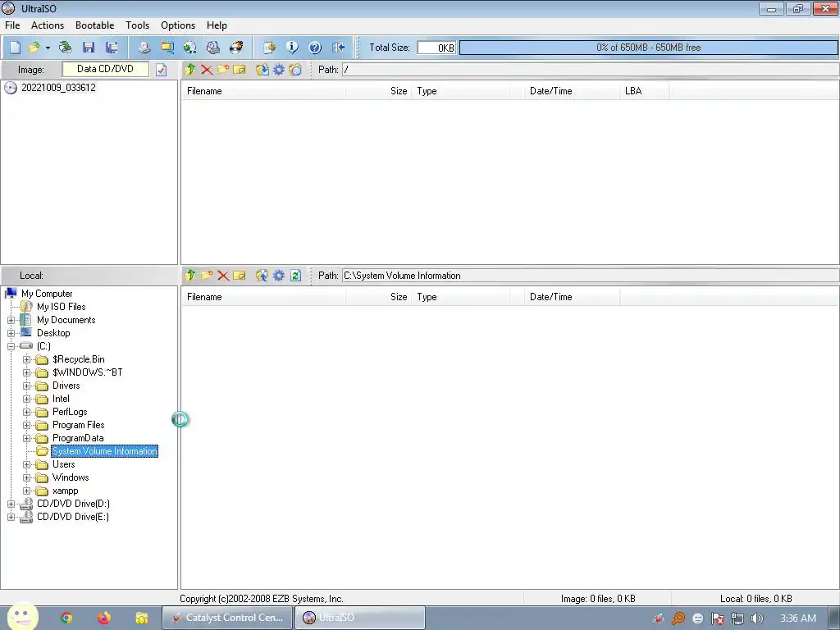Viewport: 840px width, 630px height.
Task: Open Firefox from the taskbar
Action: pos(104,618)
